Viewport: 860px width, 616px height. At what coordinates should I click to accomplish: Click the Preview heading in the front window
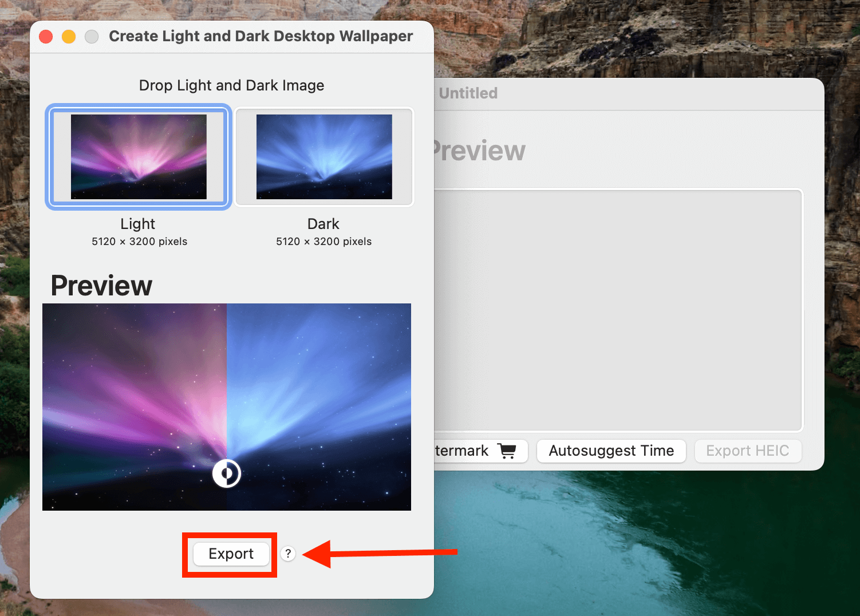[x=101, y=285]
